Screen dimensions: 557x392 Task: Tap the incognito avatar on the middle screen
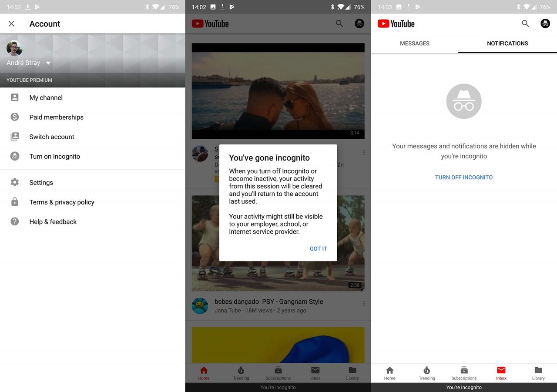359,23
